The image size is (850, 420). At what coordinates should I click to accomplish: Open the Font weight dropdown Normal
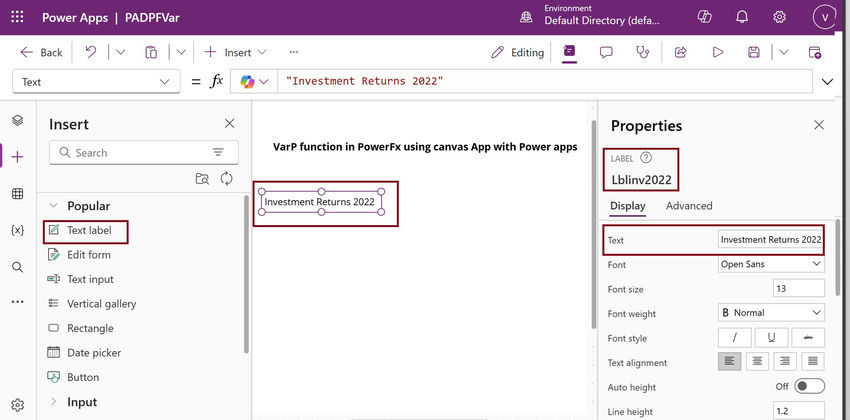(771, 313)
